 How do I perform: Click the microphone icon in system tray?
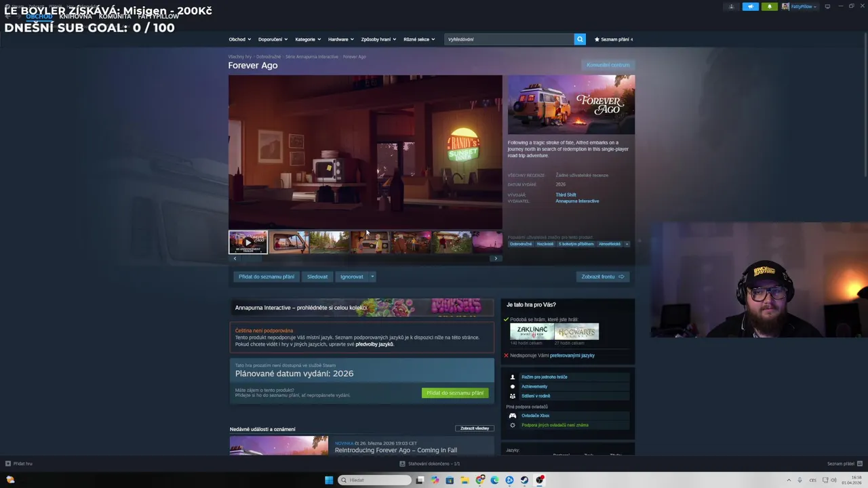click(x=800, y=480)
